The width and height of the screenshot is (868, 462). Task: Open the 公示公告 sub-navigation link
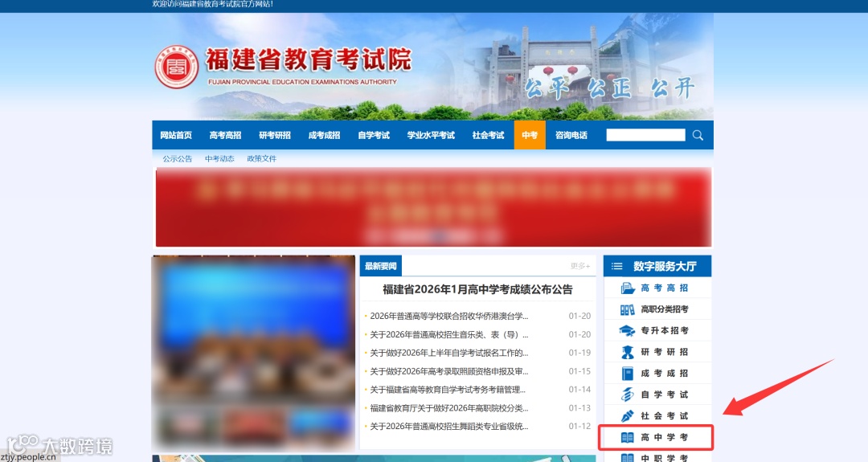click(x=177, y=159)
